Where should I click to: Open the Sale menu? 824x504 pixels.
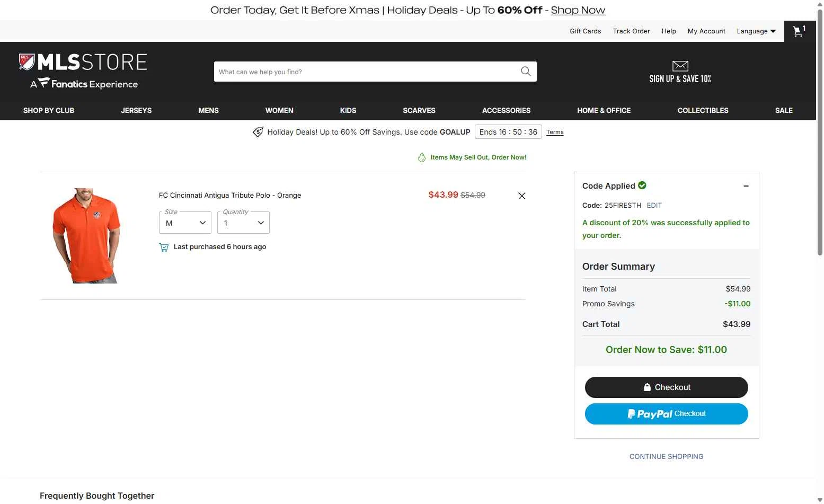pyautogui.click(x=784, y=110)
